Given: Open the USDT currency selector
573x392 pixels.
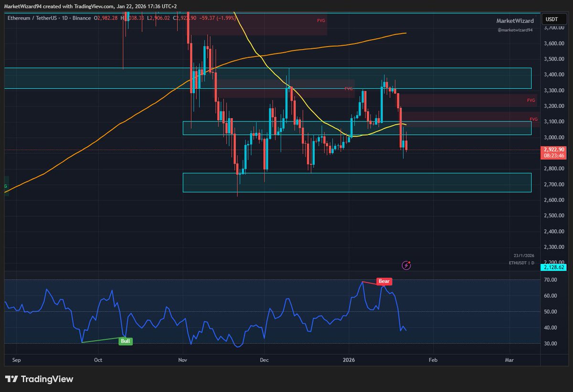Looking at the screenshot, I should 554,19.
